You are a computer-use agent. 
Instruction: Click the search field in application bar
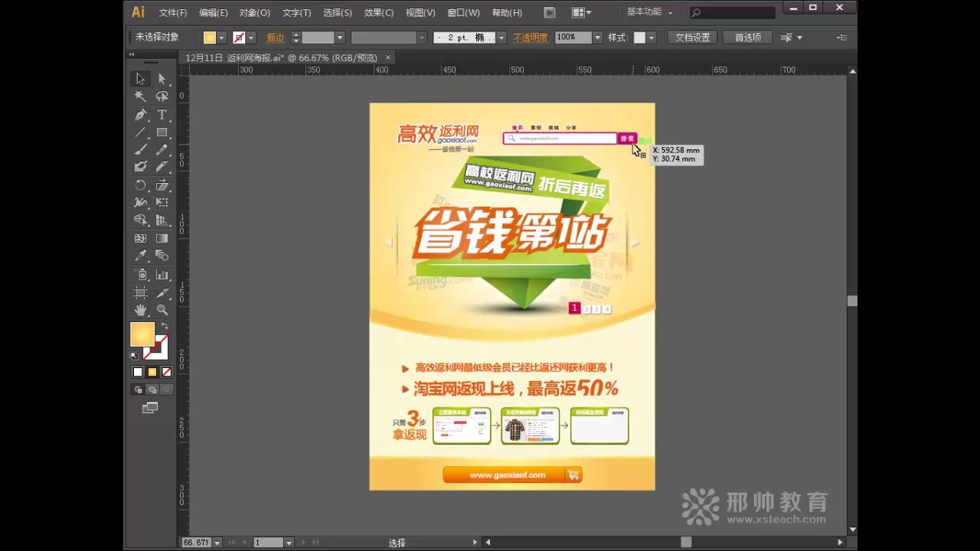[733, 13]
